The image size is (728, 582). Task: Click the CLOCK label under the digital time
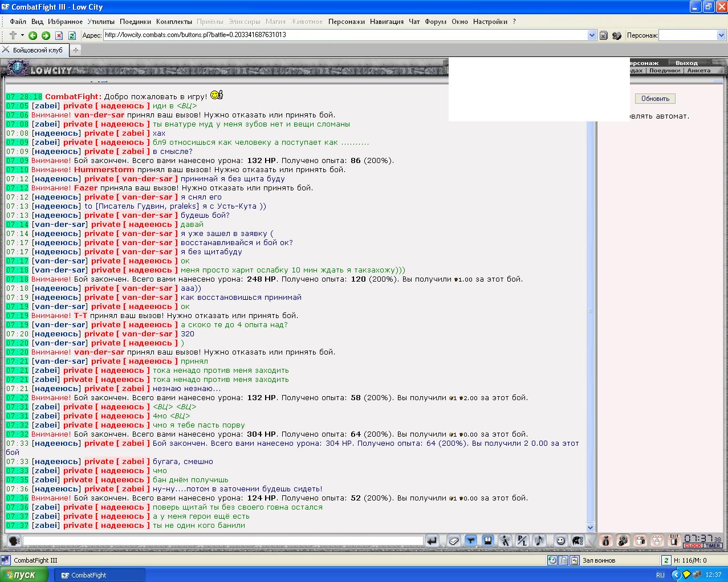point(693,546)
